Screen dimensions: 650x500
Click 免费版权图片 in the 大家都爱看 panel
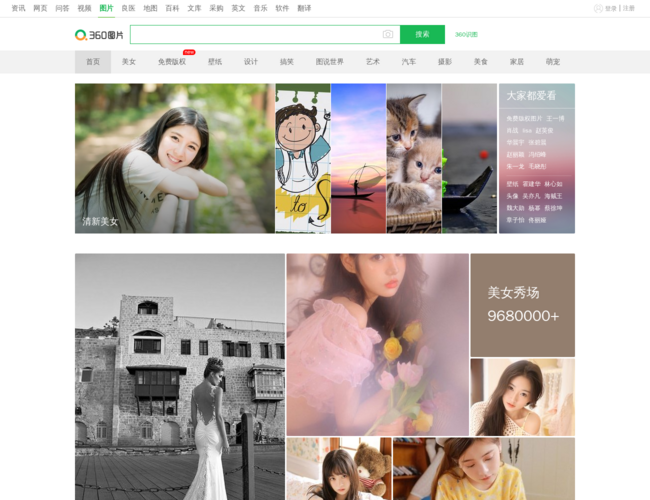point(524,119)
